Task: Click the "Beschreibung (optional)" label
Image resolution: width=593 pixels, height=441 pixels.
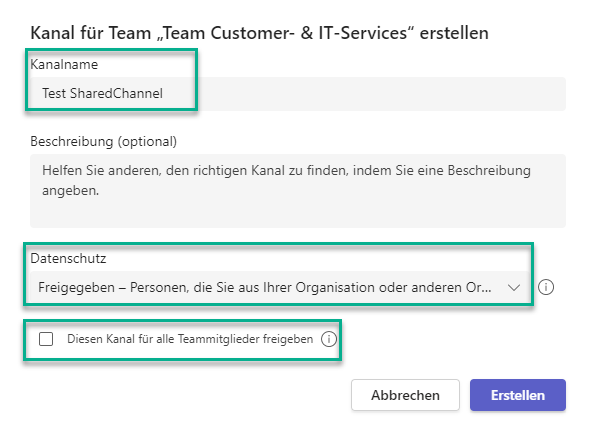Action: (104, 141)
